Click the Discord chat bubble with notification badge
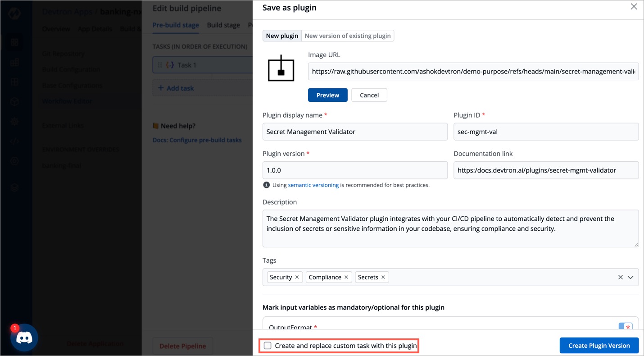This screenshot has height=356, width=644. [x=23, y=338]
